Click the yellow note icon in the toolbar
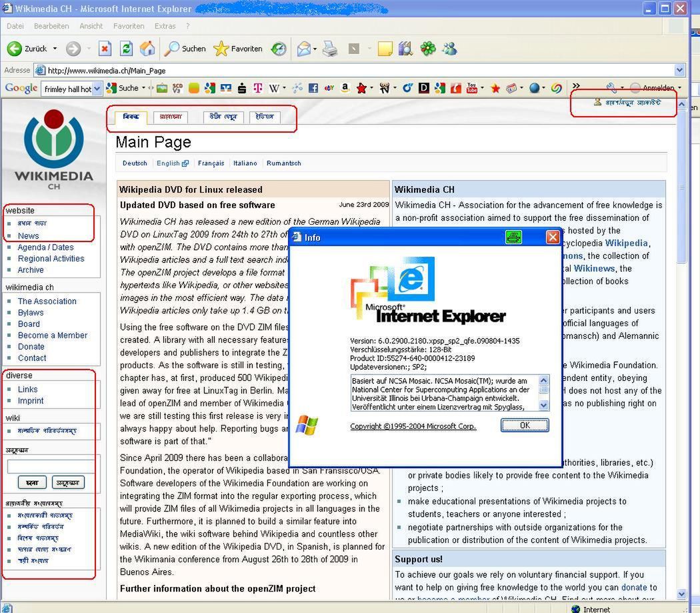The height and width of the screenshot is (613, 700). pos(385,49)
